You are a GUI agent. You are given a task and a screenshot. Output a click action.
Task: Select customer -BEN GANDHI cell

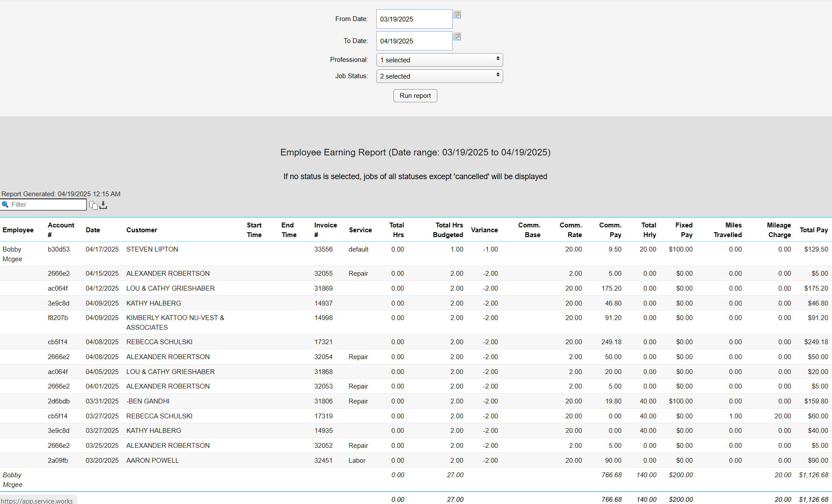(x=148, y=401)
